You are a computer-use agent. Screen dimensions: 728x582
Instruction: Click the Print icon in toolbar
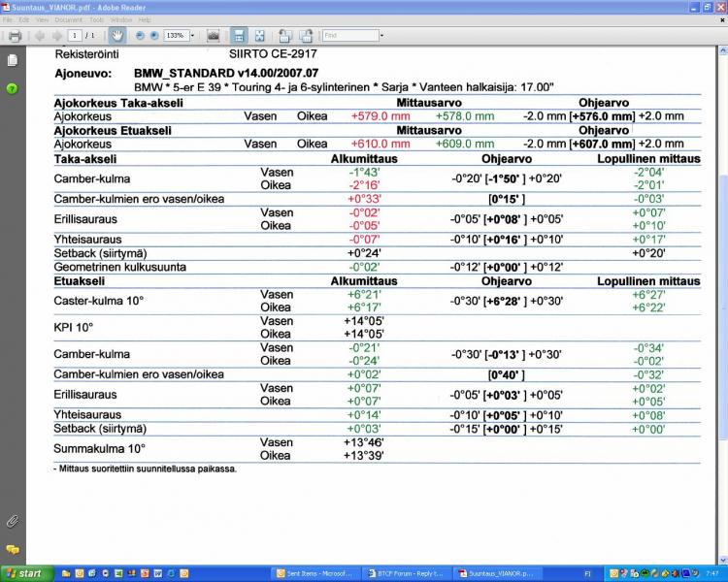click(x=15, y=35)
